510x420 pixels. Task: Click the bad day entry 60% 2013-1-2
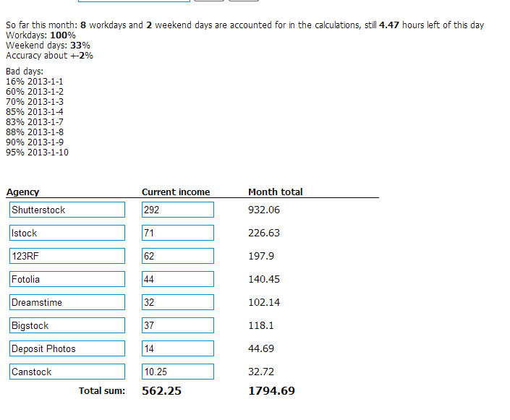tap(35, 91)
